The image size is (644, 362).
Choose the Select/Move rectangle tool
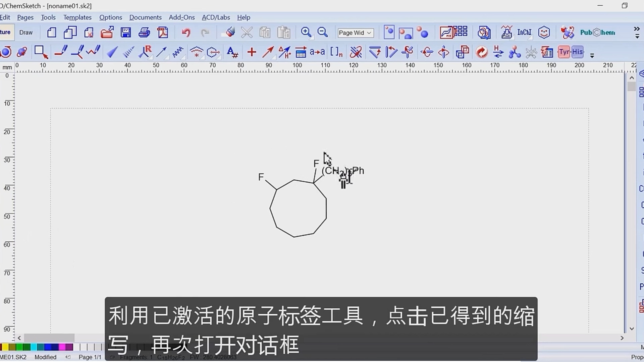pyautogui.click(x=41, y=52)
